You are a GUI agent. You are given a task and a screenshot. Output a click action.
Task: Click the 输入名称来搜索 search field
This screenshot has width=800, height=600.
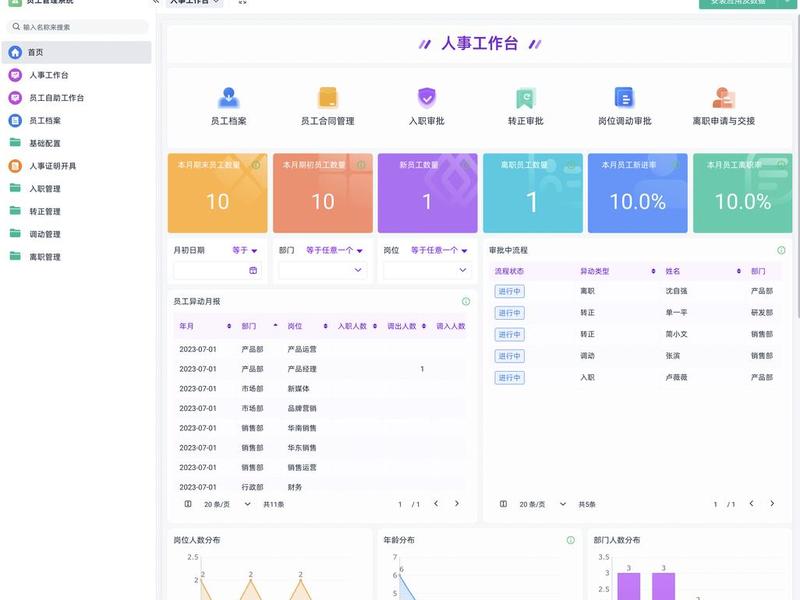tap(78, 27)
